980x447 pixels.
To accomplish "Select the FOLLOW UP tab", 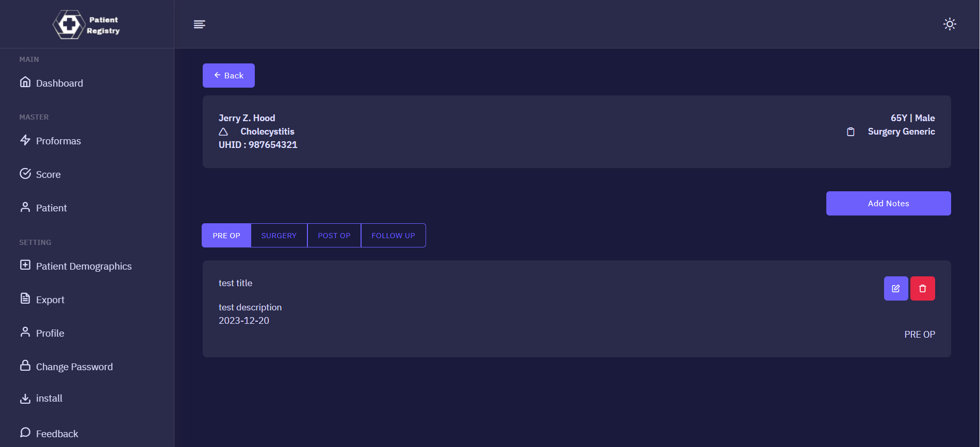I will pyautogui.click(x=393, y=236).
